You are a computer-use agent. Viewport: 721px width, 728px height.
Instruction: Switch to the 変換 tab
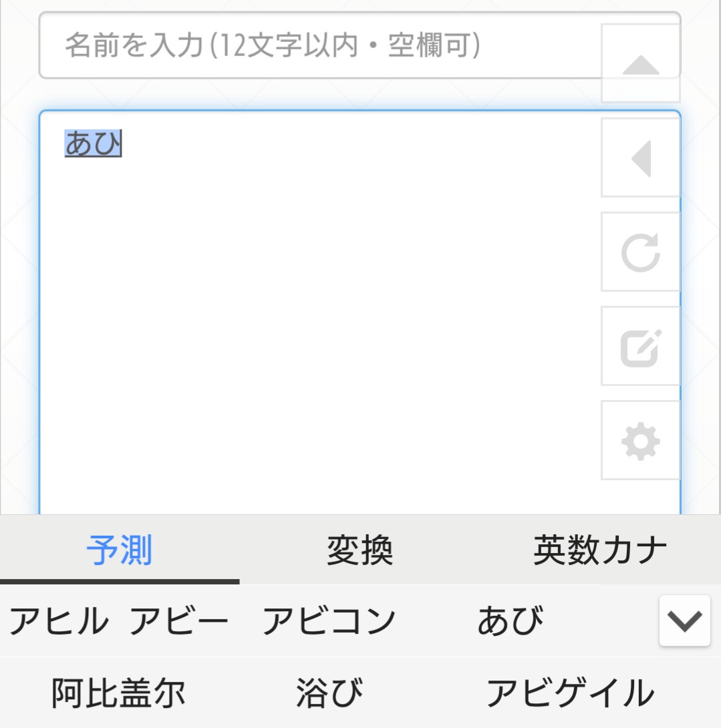pyautogui.click(x=359, y=551)
